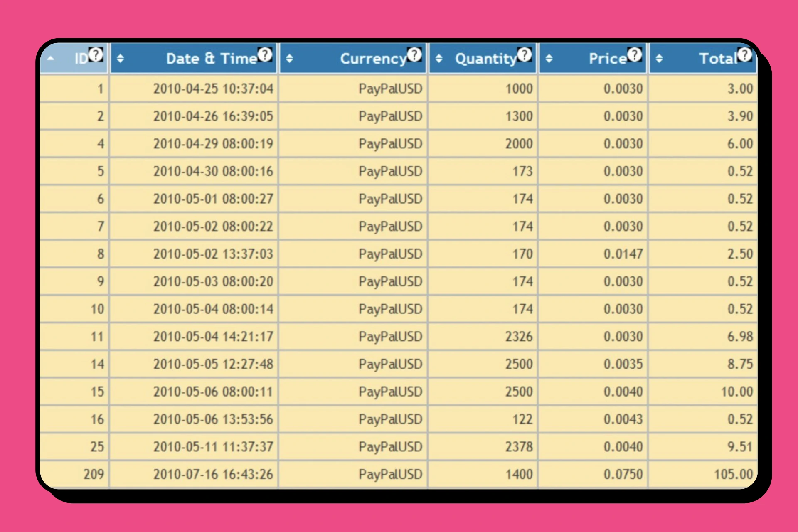798x532 pixels.
Task: Click the Currency header label
Action: click(x=373, y=59)
